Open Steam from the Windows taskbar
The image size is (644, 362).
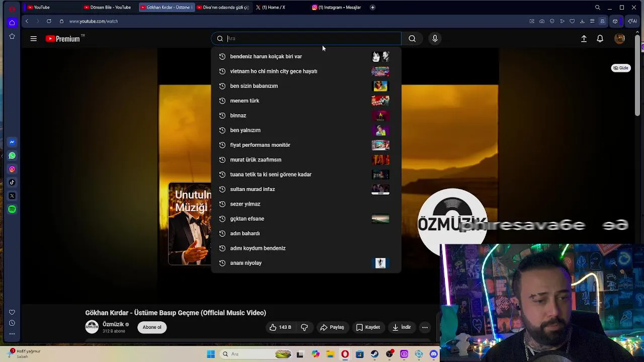pyautogui.click(x=374, y=354)
